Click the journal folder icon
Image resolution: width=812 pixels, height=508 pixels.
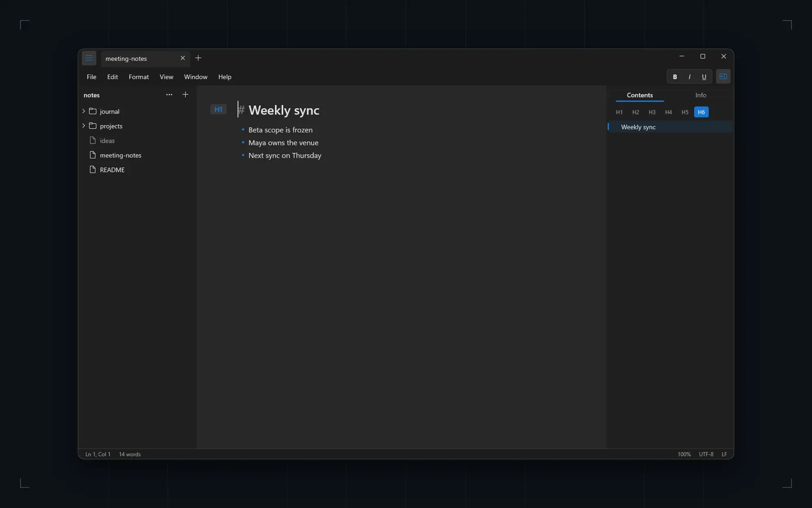[x=93, y=111]
